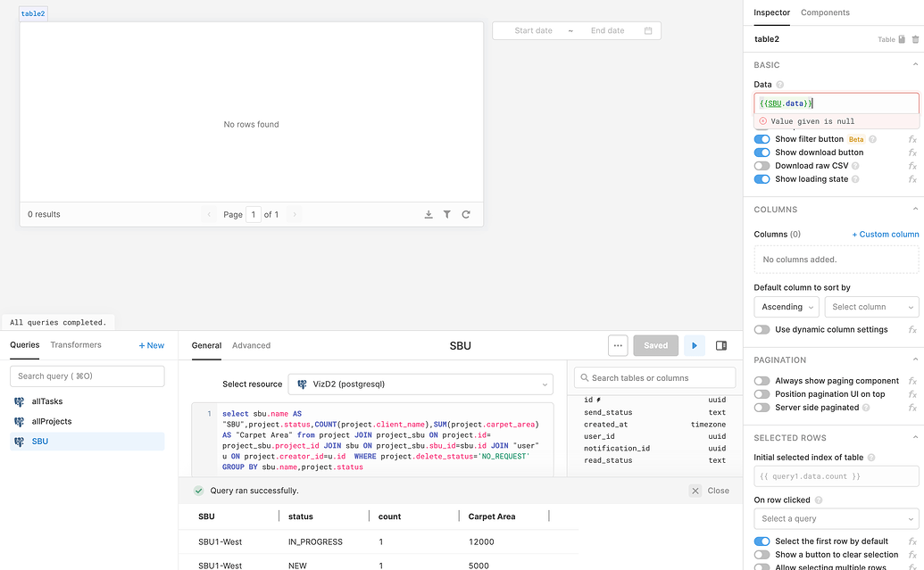Delete table2 component via trash icon
Screen dimensions: 924x570
[x=915, y=39]
